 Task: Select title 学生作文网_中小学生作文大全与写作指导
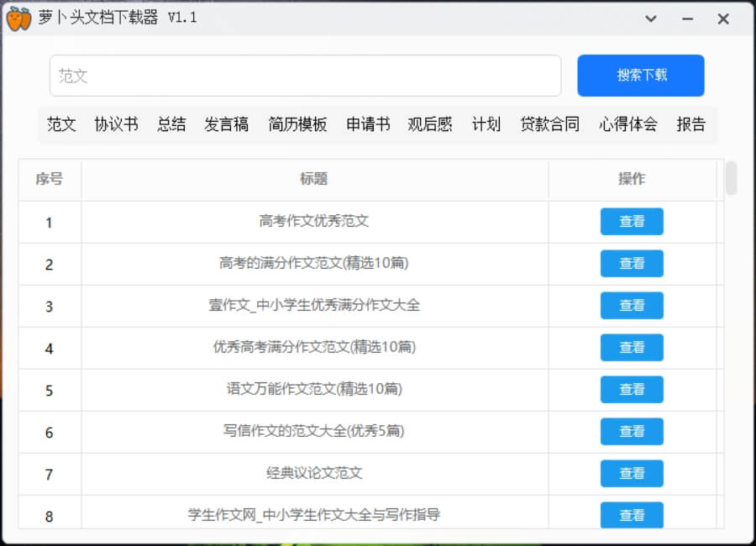point(314,515)
